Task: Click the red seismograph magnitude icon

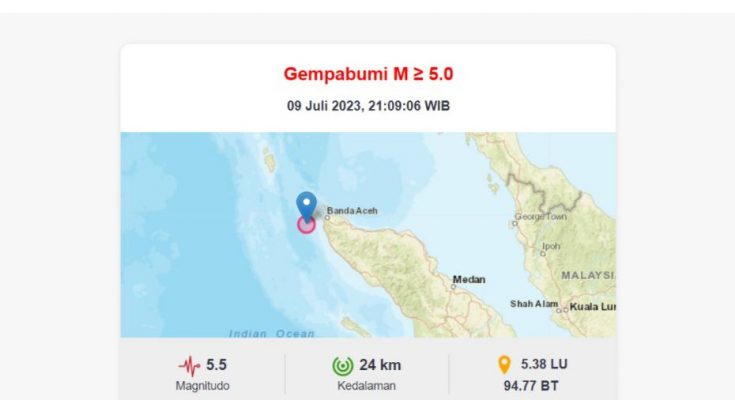Action: click(189, 366)
